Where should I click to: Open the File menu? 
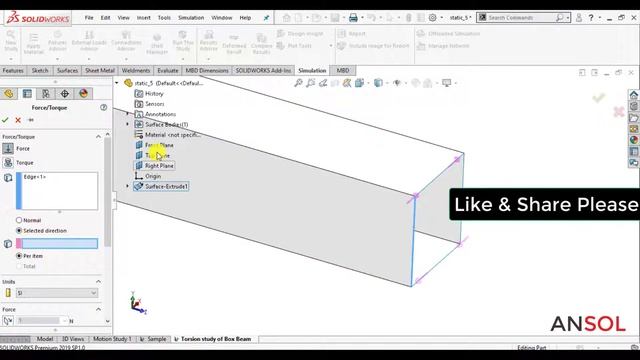[89, 18]
